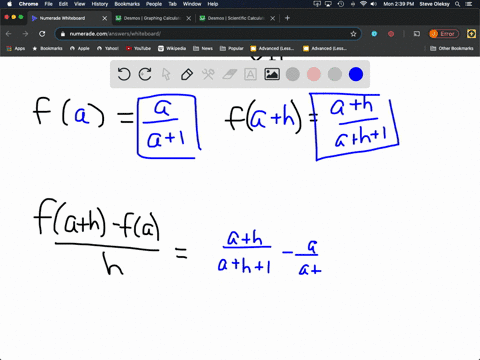Switch to Desmos Graphing Calculator tab
Screen dimensions: 480x360
coord(152,18)
